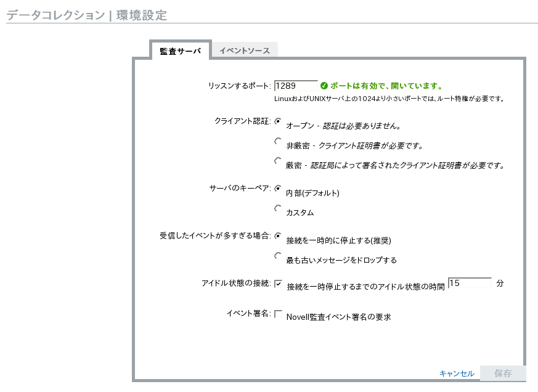Click the イベント署名 label
538x392 pixels.
[x=249, y=313]
